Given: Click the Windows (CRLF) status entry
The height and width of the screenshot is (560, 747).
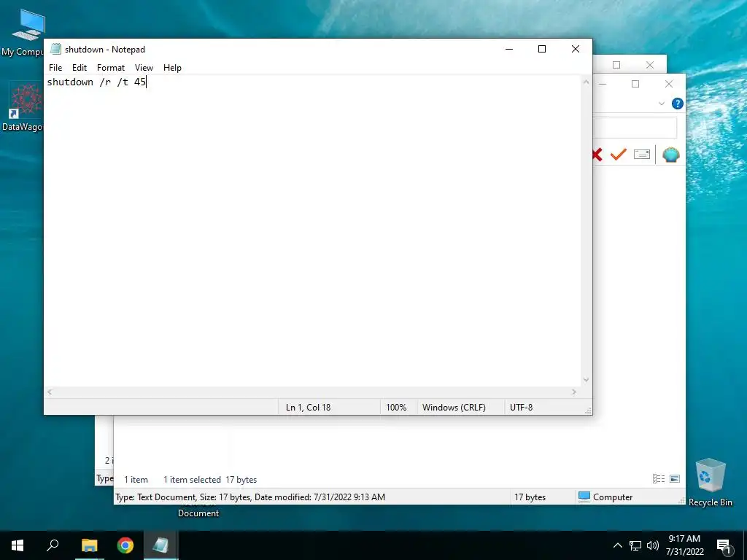Looking at the screenshot, I should 454,408.
